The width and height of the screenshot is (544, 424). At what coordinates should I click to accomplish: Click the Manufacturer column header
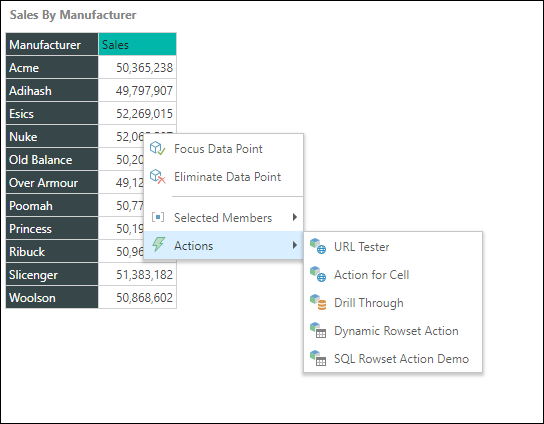(x=52, y=44)
